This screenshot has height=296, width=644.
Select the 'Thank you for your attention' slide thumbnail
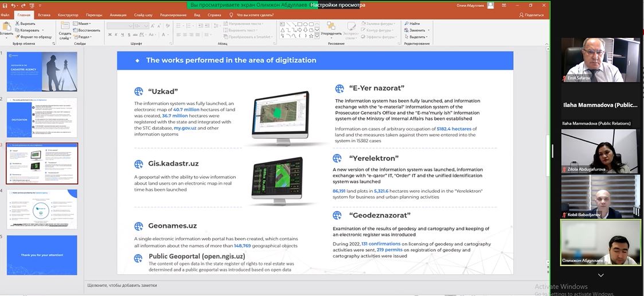pyautogui.click(x=42, y=255)
